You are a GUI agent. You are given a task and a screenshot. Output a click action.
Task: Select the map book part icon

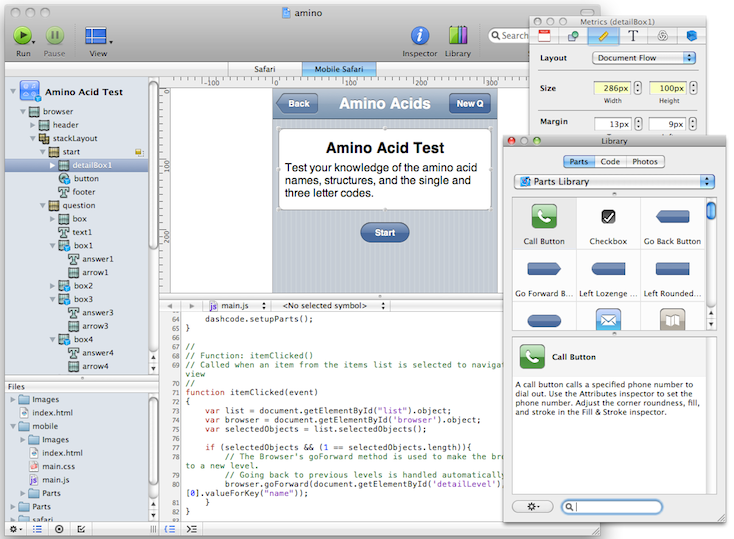tap(672, 319)
